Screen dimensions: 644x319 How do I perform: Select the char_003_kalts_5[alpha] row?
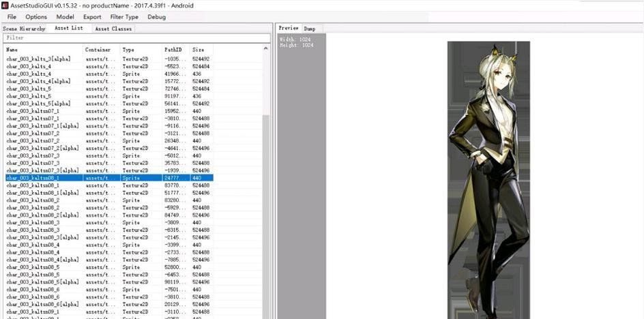[109, 104]
